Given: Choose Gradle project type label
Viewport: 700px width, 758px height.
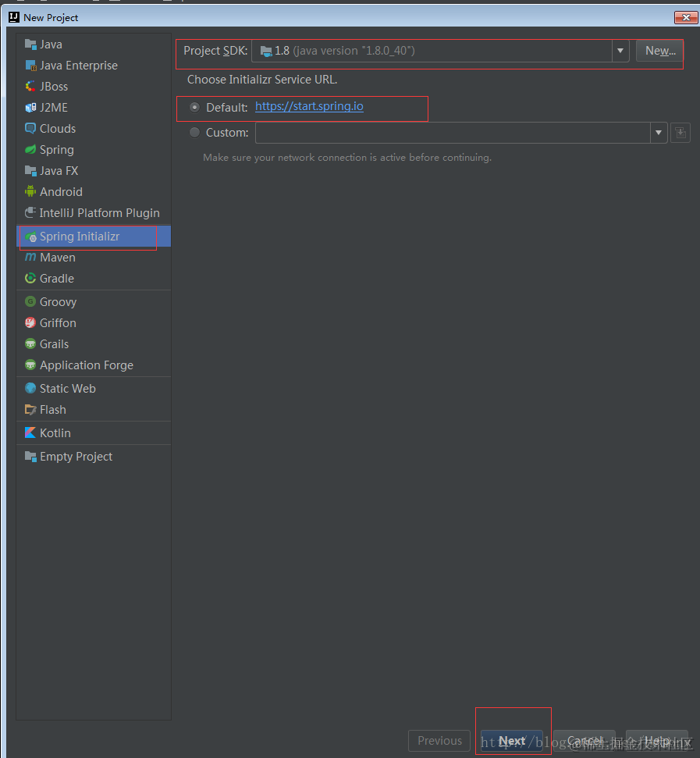Looking at the screenshot, I should [x=57, y=279].
